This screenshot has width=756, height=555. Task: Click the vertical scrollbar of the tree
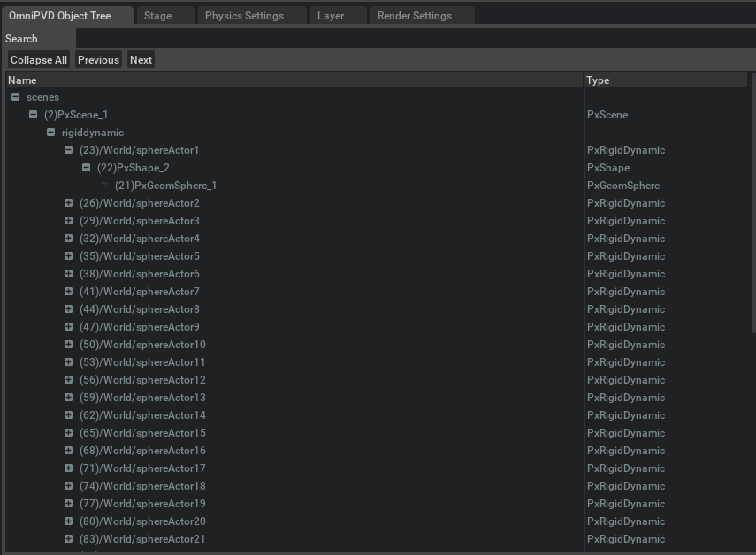[752, 212]
